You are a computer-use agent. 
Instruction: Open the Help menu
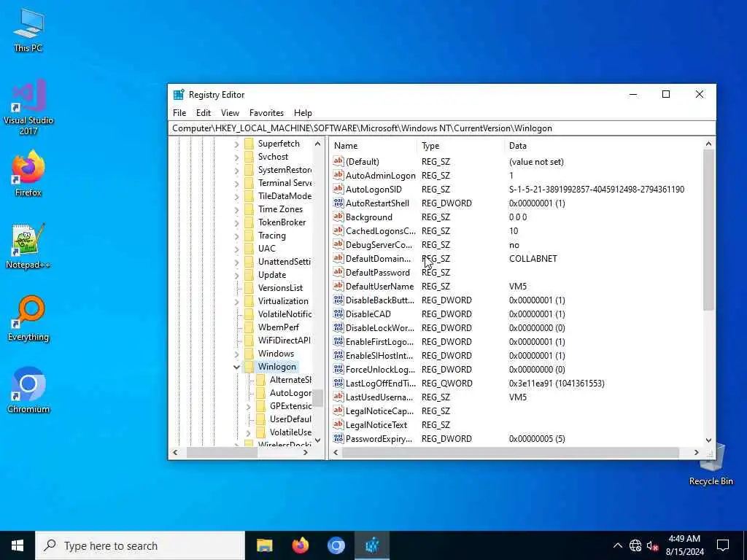coord(303,113)
